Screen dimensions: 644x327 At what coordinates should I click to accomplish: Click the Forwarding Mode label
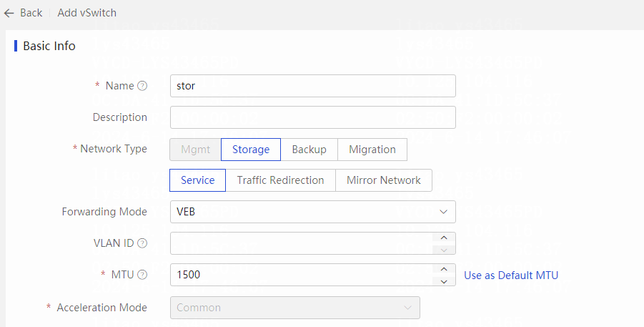click(104, 212)
